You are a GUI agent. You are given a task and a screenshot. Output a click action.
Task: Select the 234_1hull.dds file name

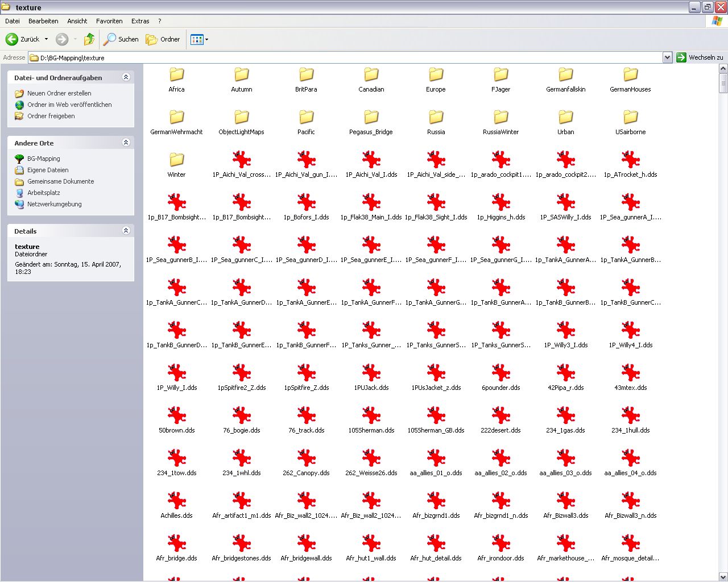tap(630, 430)
